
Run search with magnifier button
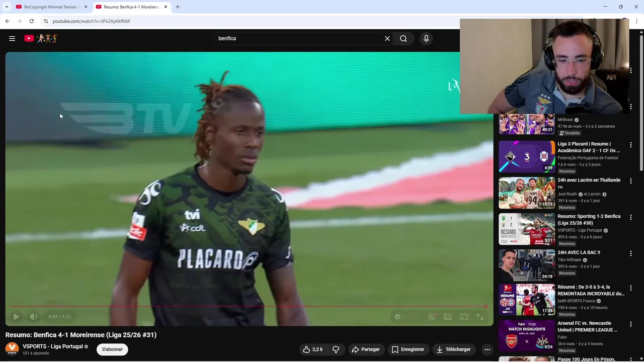pyautogui.click(x=404, y=38)
